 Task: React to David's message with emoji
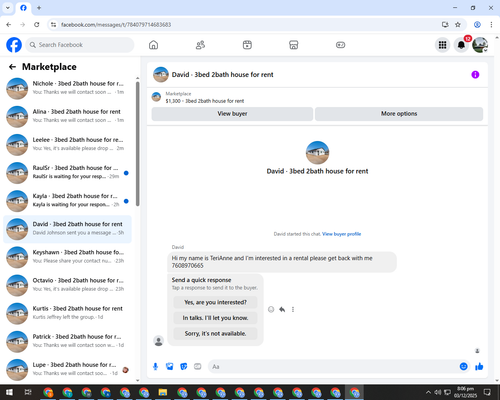(x=271, y=309)
